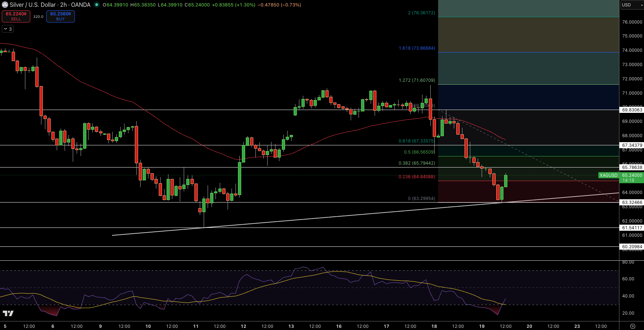Viewport: 644px width, 330px height.
Task: Click the 65.78638 horizontal line price tag
Action: click(632, 167)
